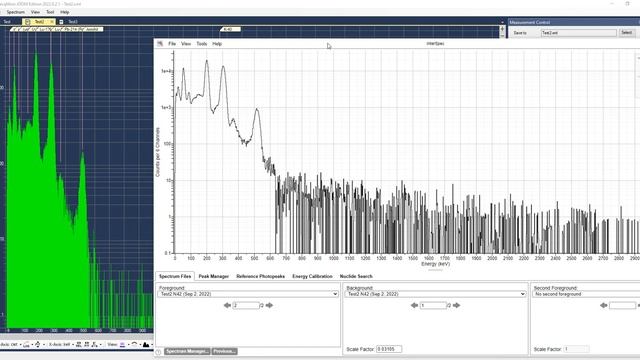
Task: Go to previous foreground sample
Action: click(227, 305)
